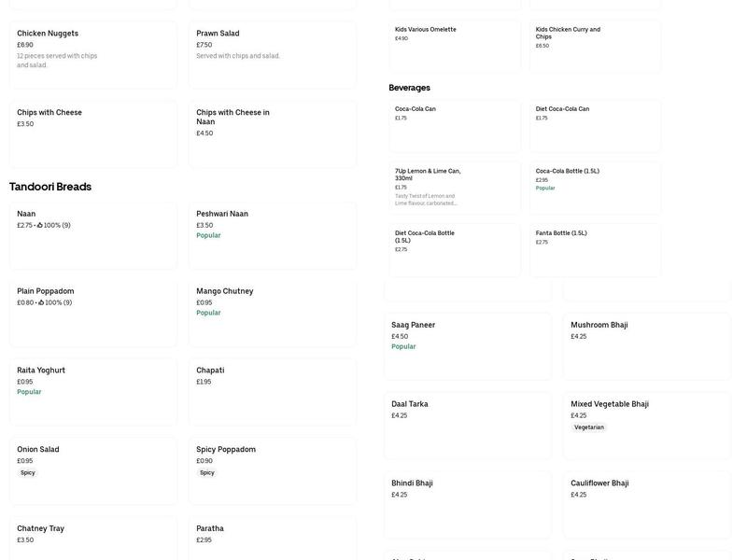Select the Tandoori Breads section heading
747x560 pixels.
[50, 187]
